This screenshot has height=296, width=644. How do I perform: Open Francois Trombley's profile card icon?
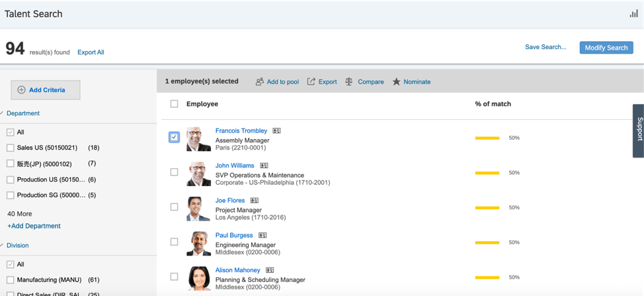(x=276, y=131)
